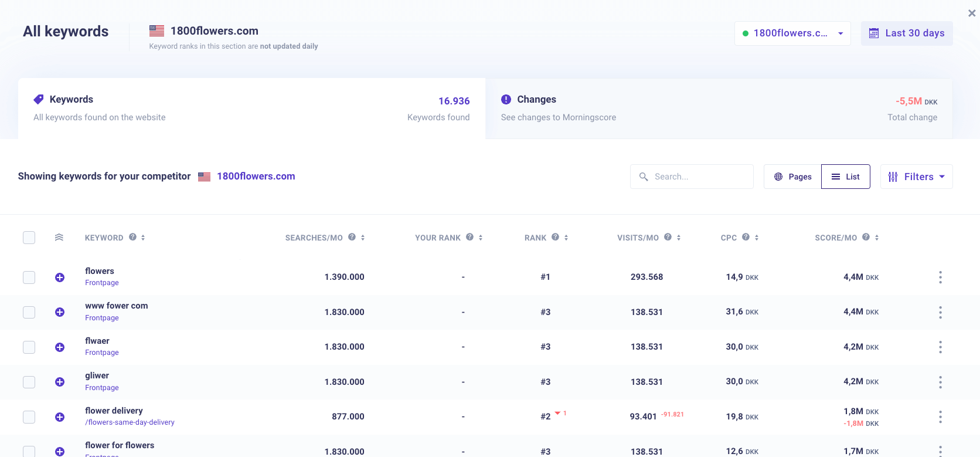Click the stacked layers icon in the table header
The height and width of the screenshot is (457, 980).
pos(59,238)
